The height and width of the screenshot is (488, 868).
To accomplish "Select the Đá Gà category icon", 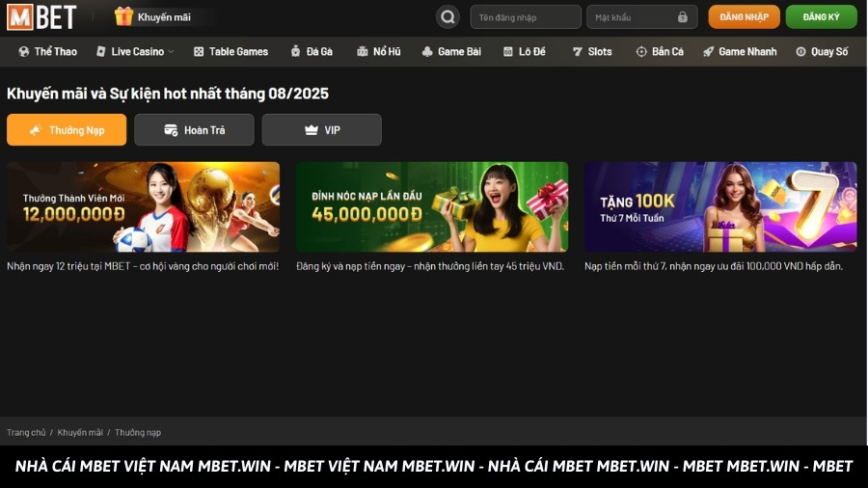I will tap(295, 51).
